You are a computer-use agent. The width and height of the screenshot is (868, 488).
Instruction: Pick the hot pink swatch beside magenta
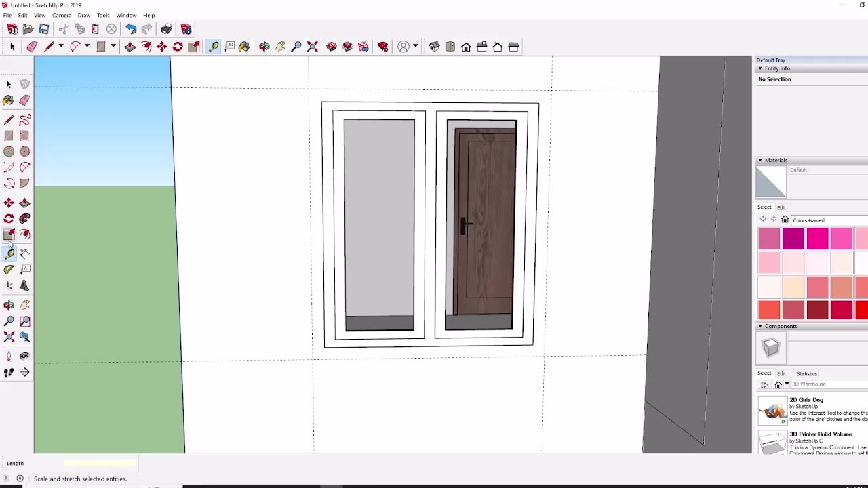pyautogui.click(x=818, y=239)
